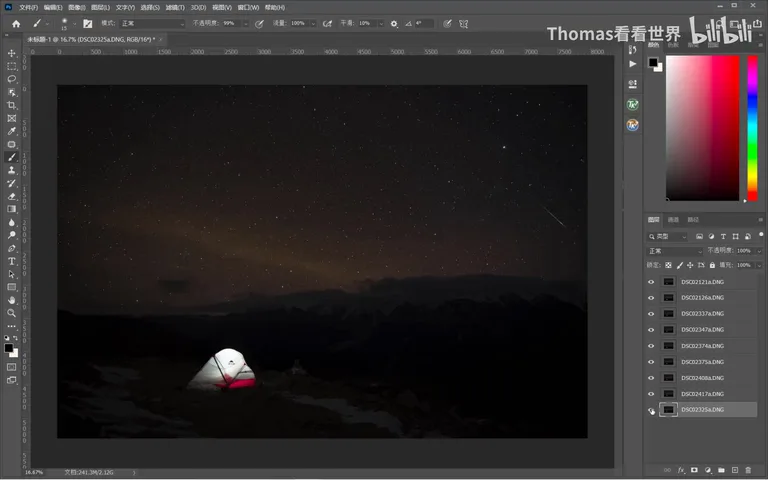The image size is (768, 480).
Task: Hide the DSC02337a.DNG layer
Action: 651,314
